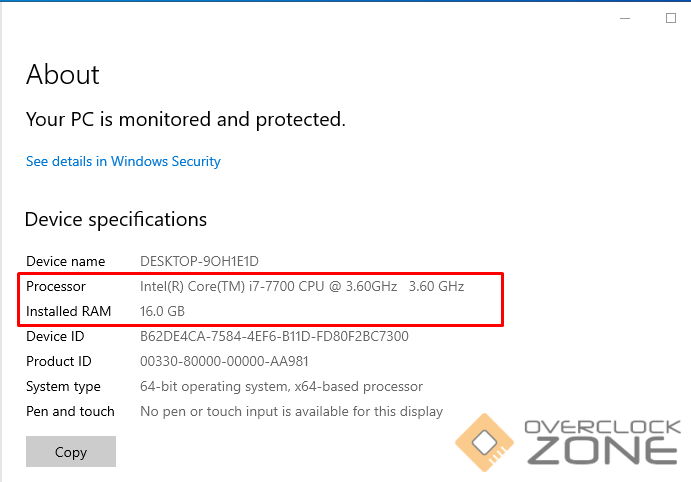Image resolution: width=691 pixels, height=482 pixels.
Task: Click the no pen or touch input text
Action: [x=291, y=411]
